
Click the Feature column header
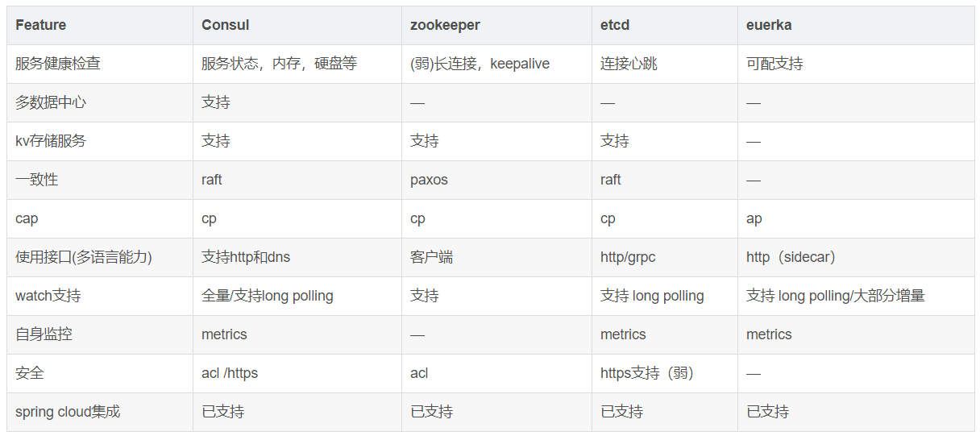[41, 25]
